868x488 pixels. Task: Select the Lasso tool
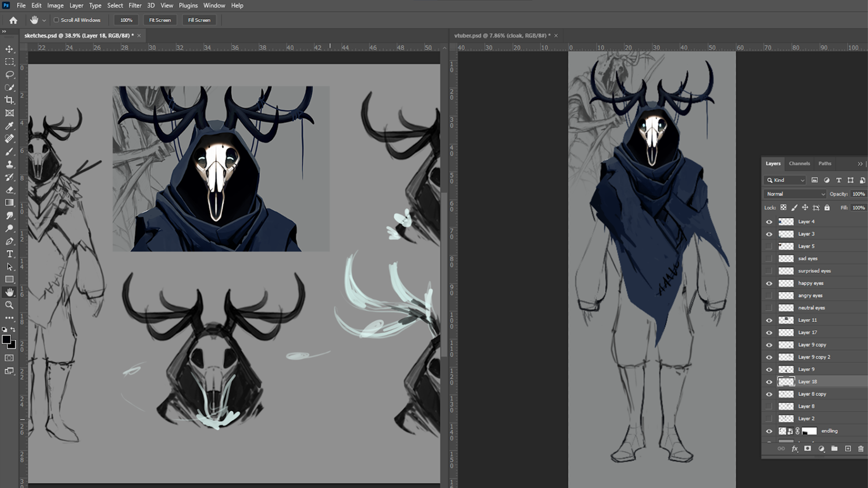coord(9,75)
